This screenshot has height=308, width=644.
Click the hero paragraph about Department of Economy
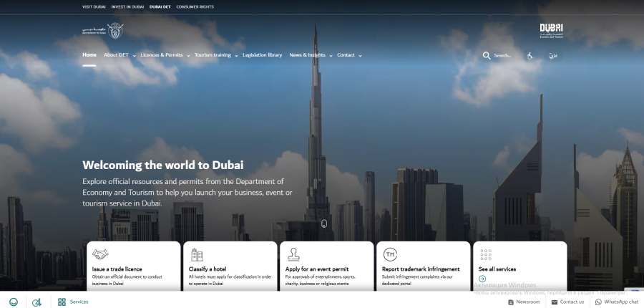pyautogui.click(x=187, y=193)
